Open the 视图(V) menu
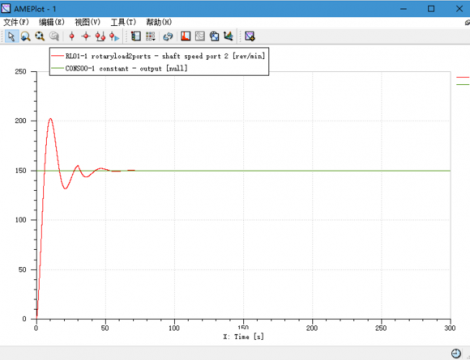 87,22
